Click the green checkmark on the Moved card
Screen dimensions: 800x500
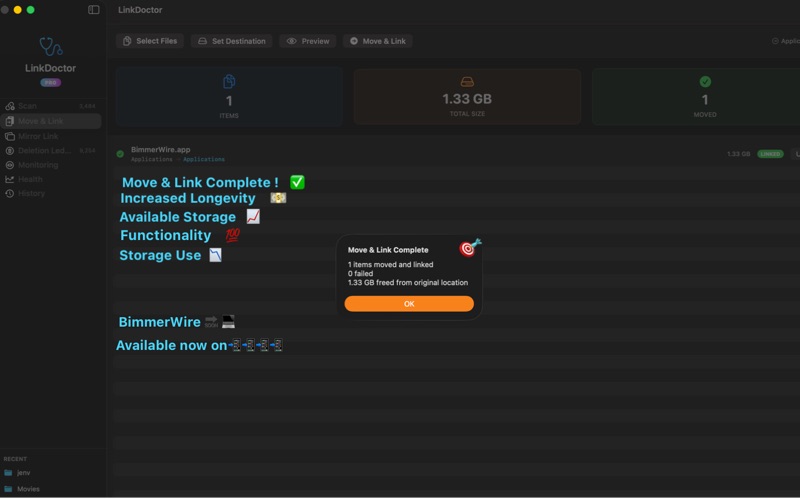(x=705, y=82)
